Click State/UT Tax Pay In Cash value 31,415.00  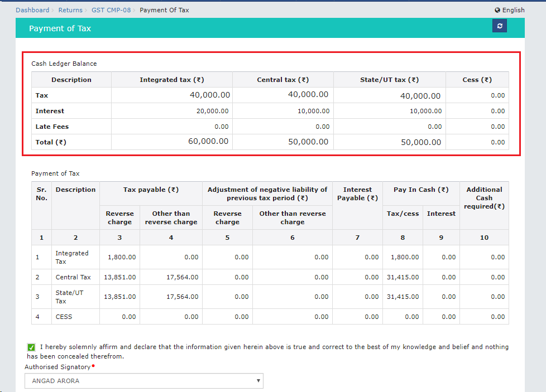tap(403, 297)
